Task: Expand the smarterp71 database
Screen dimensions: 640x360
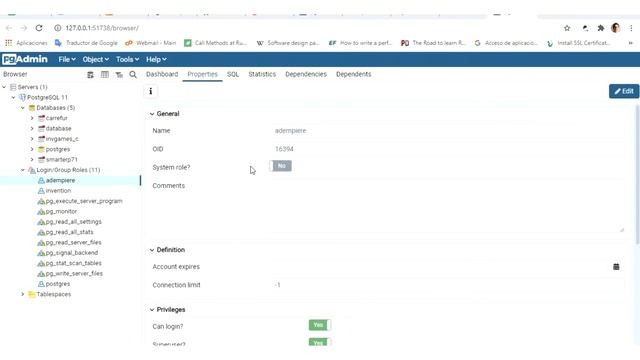Action: tap(32, 160)
